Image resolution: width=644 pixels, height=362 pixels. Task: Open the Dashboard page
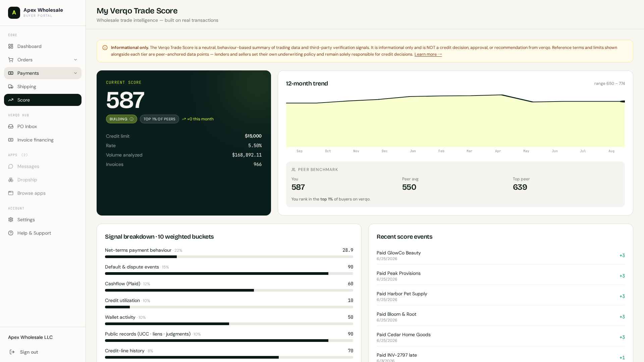point(43,46)
